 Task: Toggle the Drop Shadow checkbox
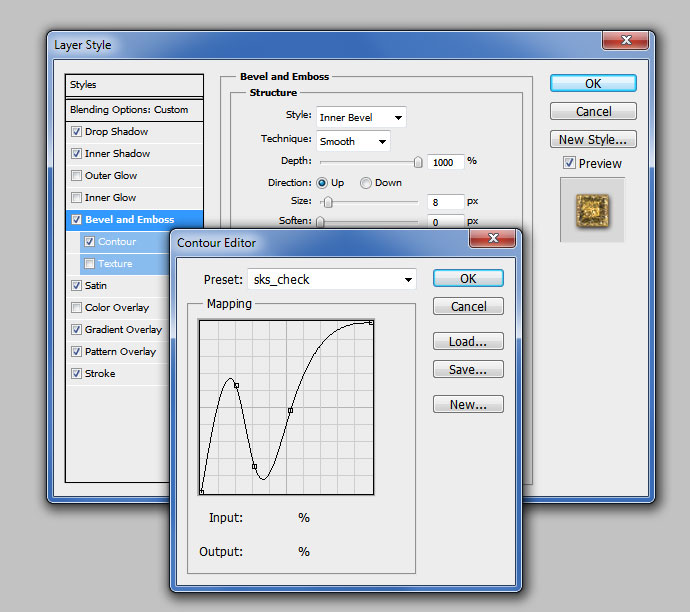(x=77, y=132)
